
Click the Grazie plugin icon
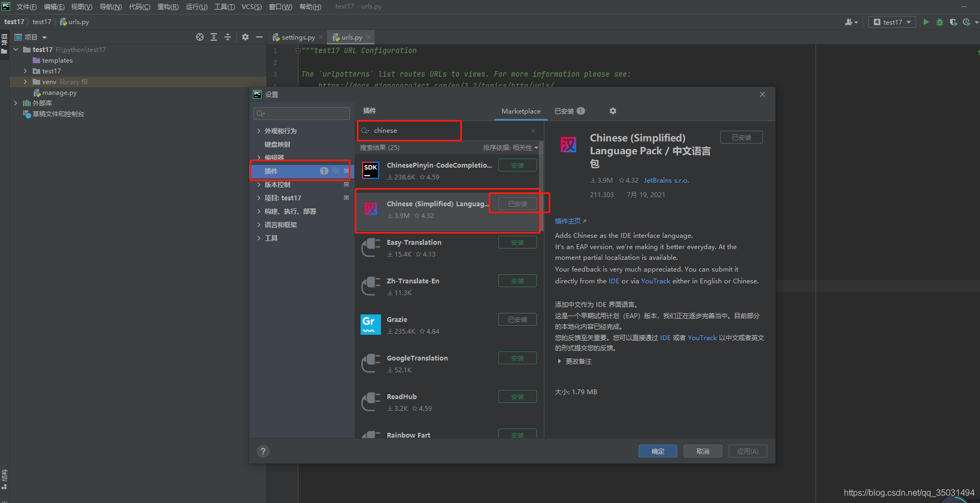[371, 325]
